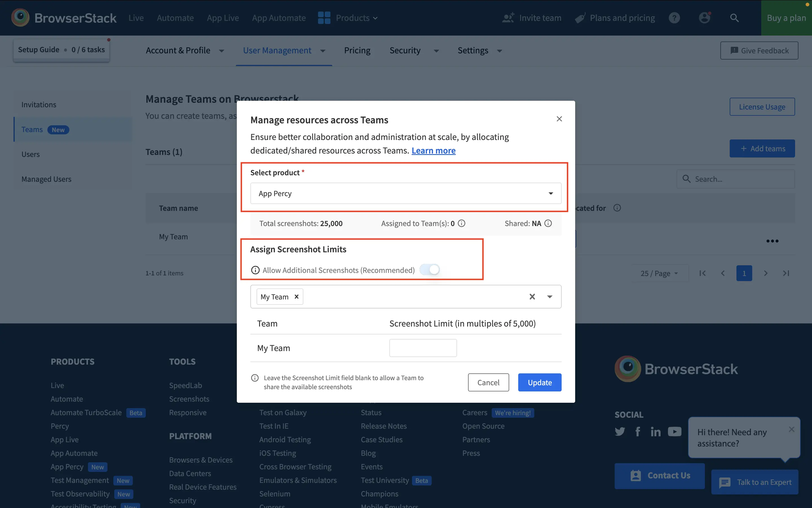Select Invitations in the sidebar
This screenshot has height=508, width=812.
coord(73,104)
